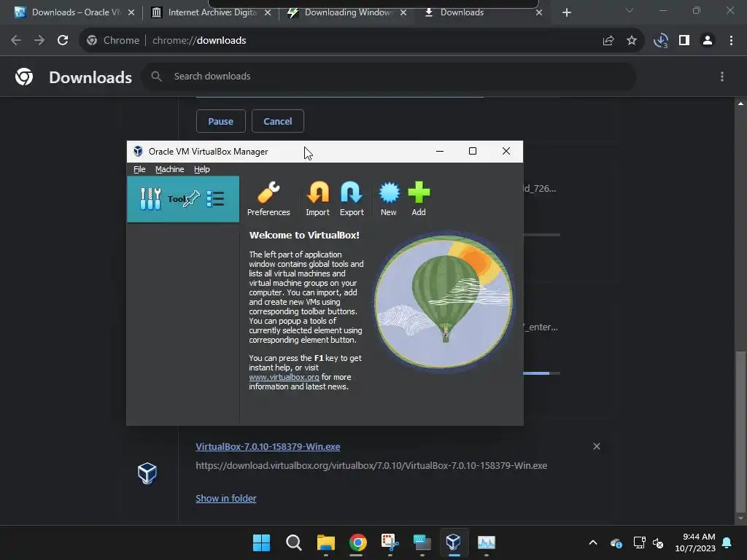Share this page icon in address bar
The image size is (747, 560).
608,41
